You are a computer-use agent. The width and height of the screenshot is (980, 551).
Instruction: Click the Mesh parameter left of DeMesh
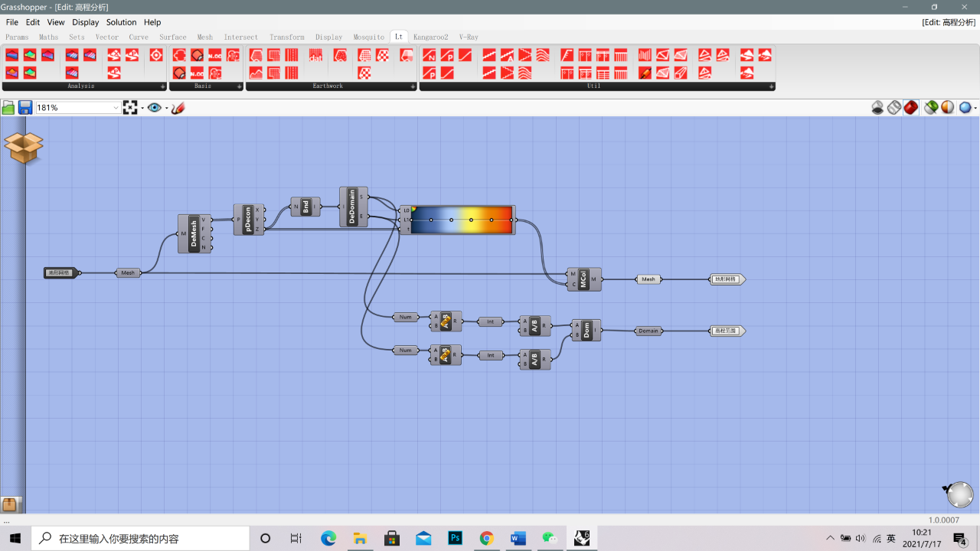click(128, 272)
